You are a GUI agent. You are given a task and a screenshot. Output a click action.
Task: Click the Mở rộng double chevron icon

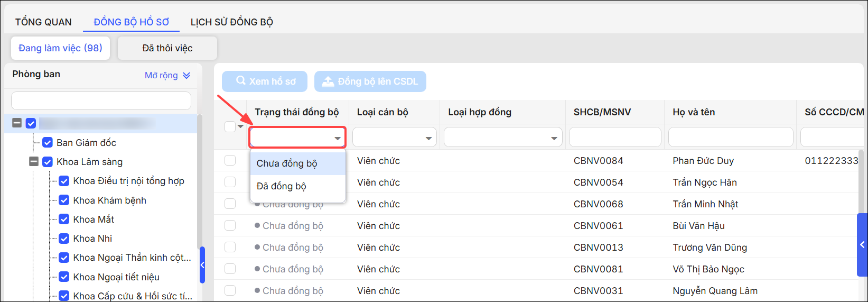coord(186,76)
